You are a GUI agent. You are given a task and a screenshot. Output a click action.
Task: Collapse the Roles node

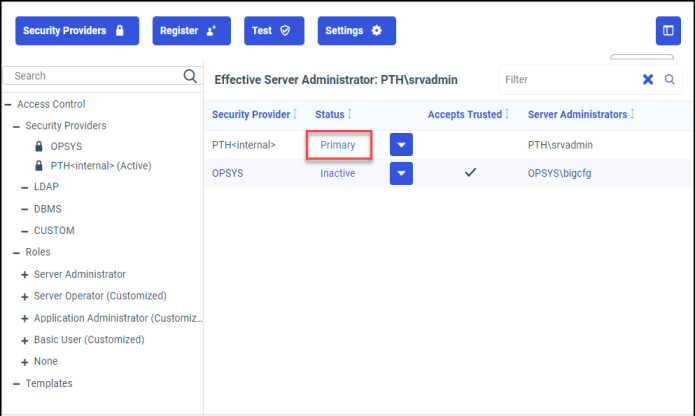16,253
